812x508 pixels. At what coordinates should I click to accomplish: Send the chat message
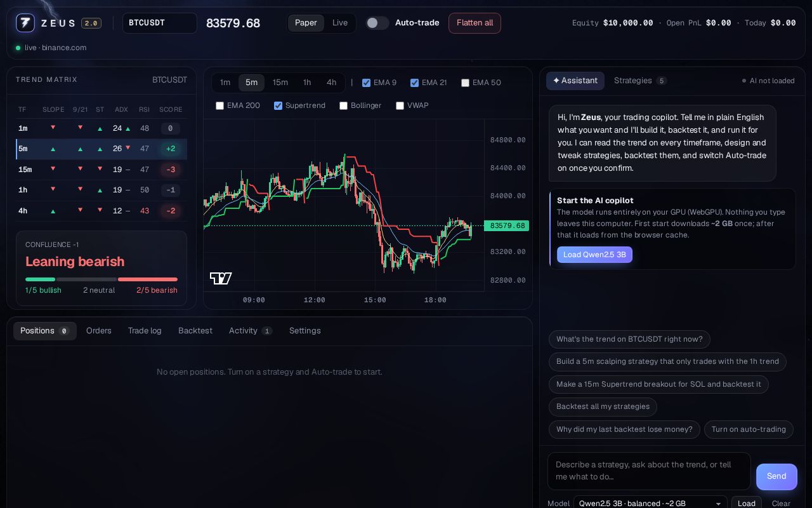pos(776,477)
